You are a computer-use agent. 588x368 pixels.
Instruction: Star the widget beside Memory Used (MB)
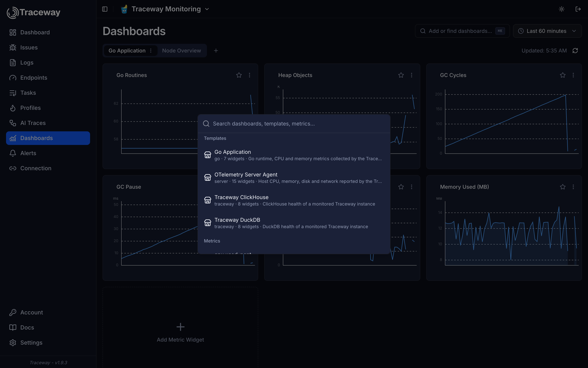[x=401, y=187]
